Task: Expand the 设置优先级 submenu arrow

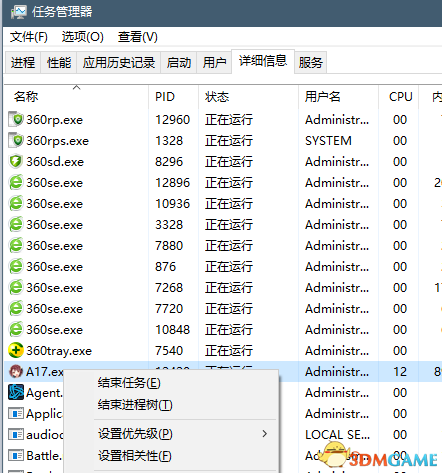Action: point(265,434)
